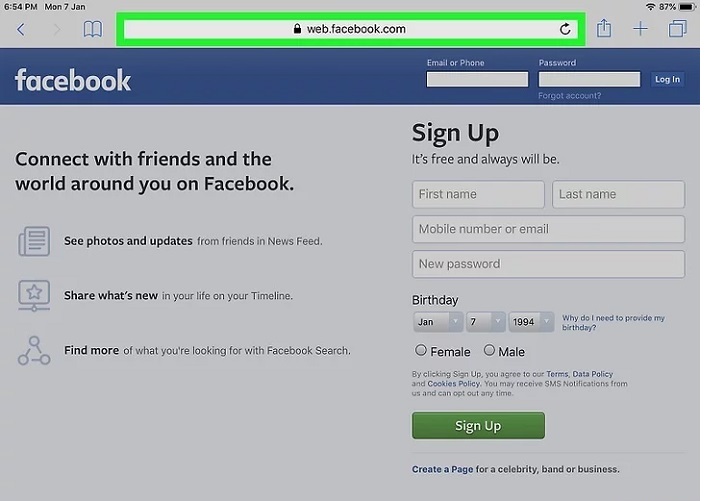Click the green Sign Up button
This screenshot has height=501, width=705.
[478, 425]
